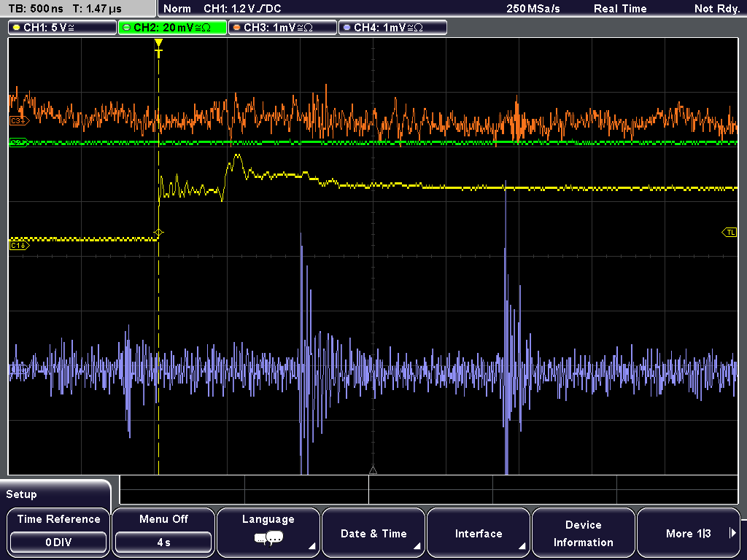
Task: Click the TL trigger level marker
Action: click(x=729, y=233)
